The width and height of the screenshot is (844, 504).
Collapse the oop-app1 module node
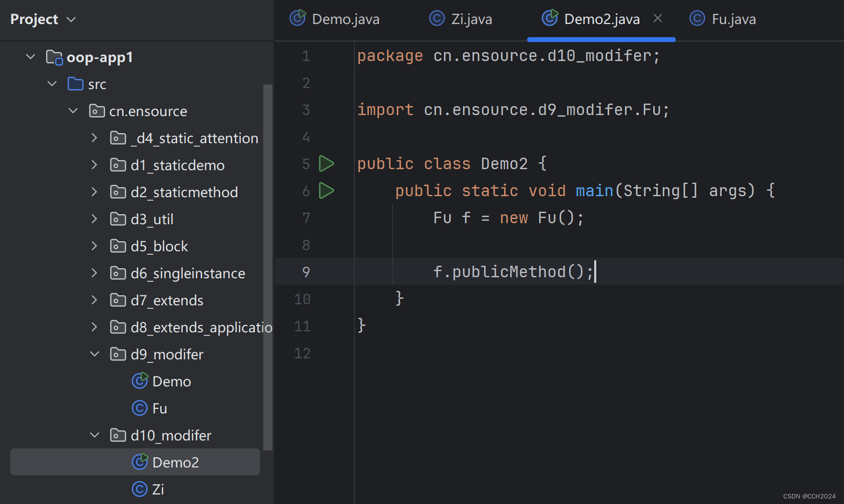[x=31, y=57]
